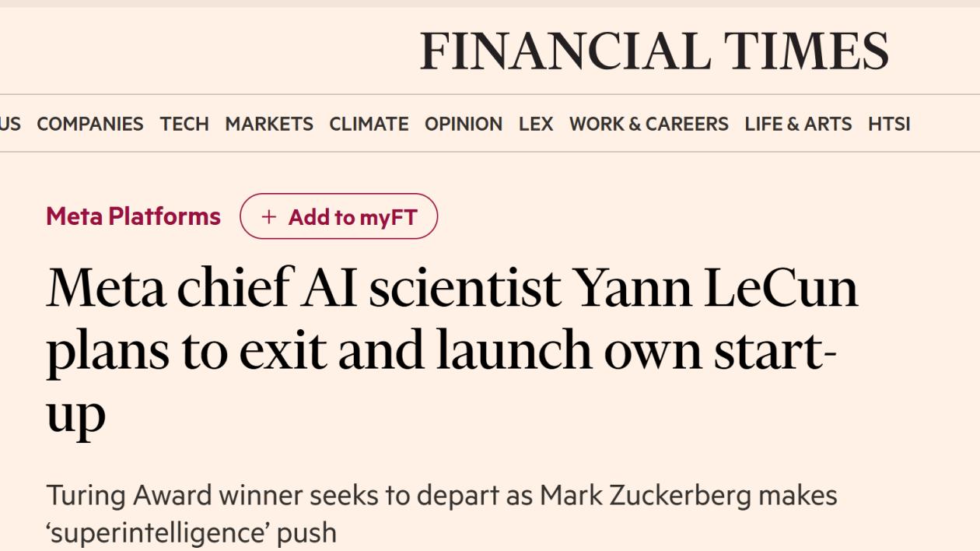
Task: Go to Financial Times home via masthead logo
Action: [x=653, y=51]
